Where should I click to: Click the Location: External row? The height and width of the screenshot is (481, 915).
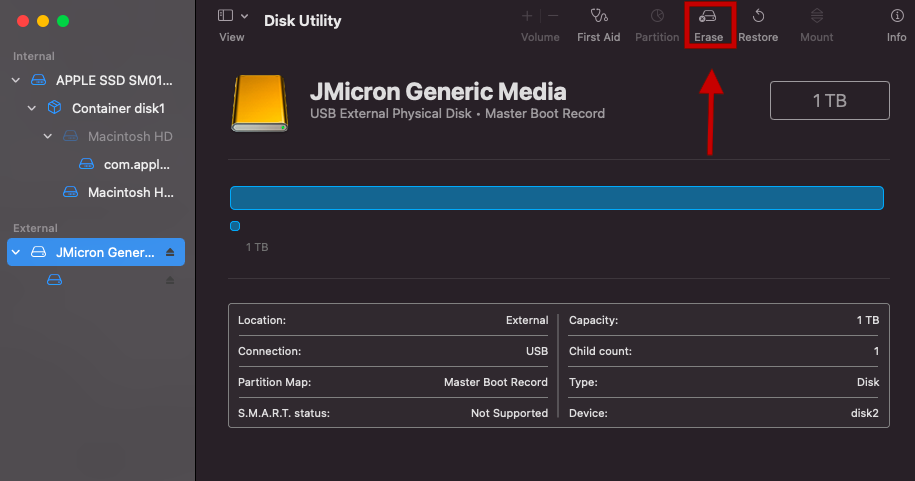click(x=393, y=320)
